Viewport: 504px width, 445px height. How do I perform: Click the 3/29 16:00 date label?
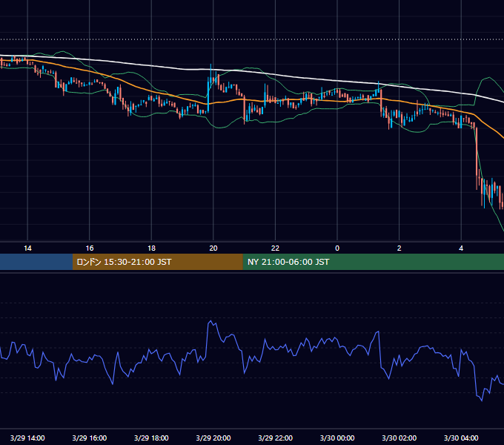(x=90, y=438)
